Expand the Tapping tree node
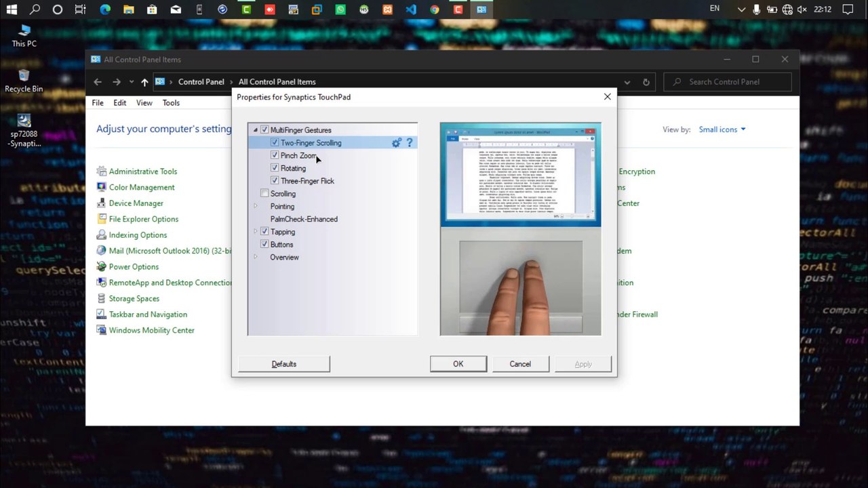 [x=256, y=232]
